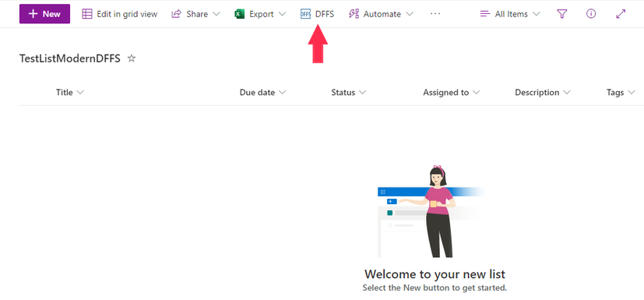Open the All Items view switcher
The width and height of the screenshot is (644, 300).
[x=510, y=14]
